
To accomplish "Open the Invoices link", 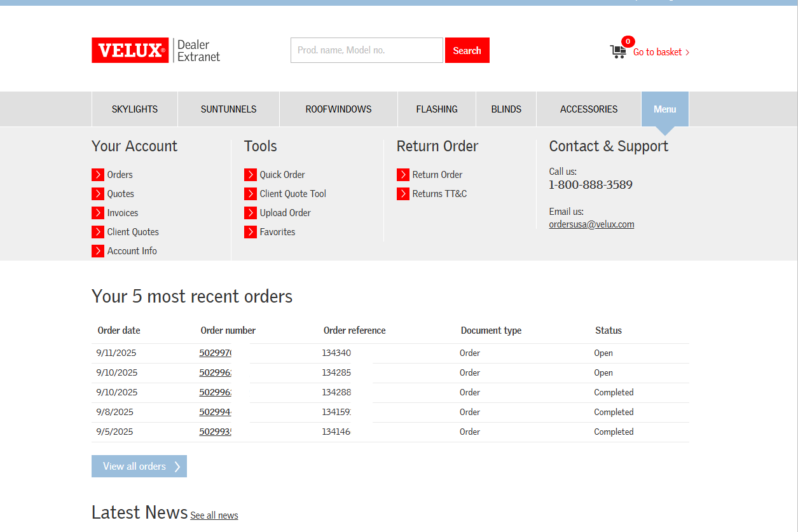I will click(x=123, y=213).
